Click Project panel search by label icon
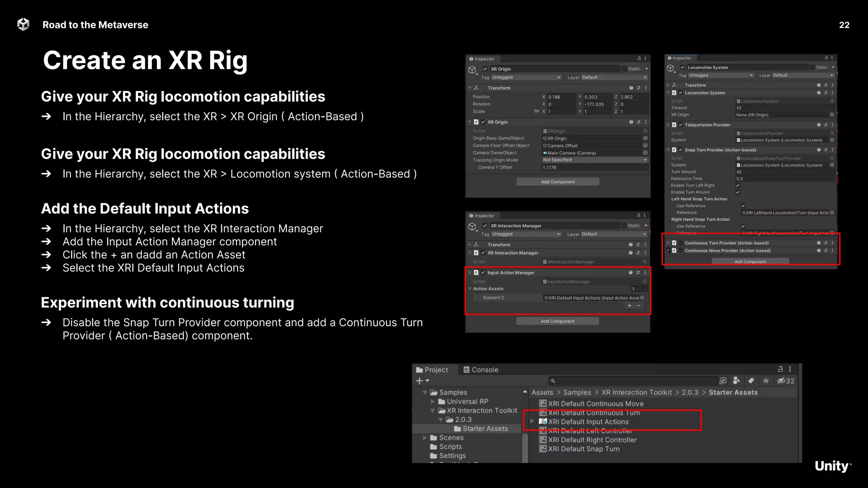 coord(751,381)
